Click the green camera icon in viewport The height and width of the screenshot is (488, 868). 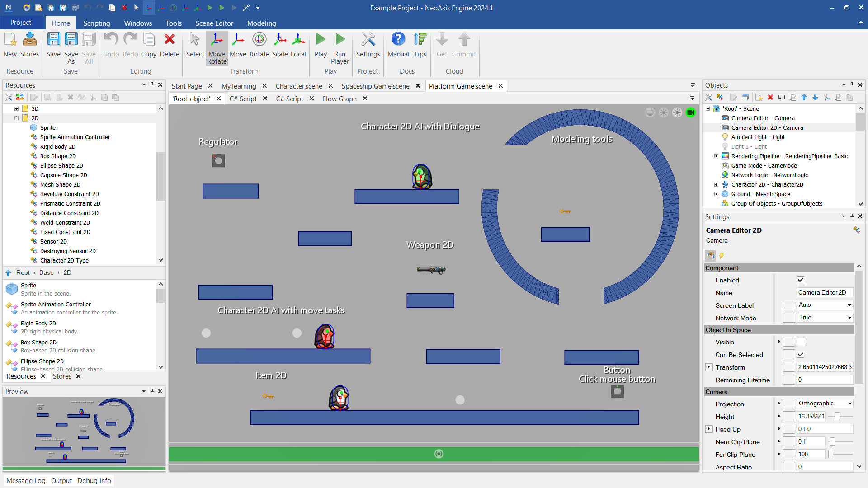tap(690, 113)
